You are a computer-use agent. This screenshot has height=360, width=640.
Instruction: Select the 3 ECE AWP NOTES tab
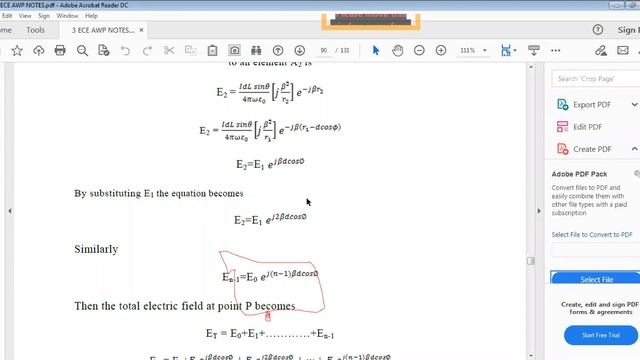tap(103, 30)
